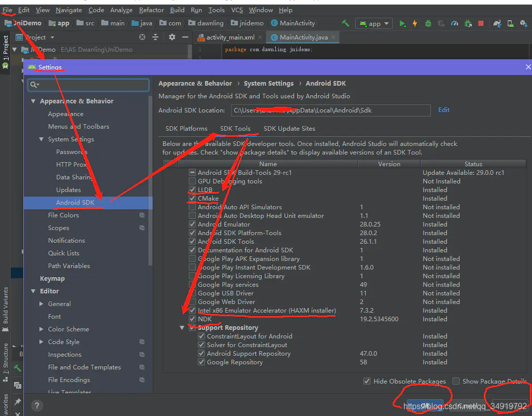Uncheck the Android Emulator checkbox
The height and width of the screenshot is (416, 532).
coord(192,224)
